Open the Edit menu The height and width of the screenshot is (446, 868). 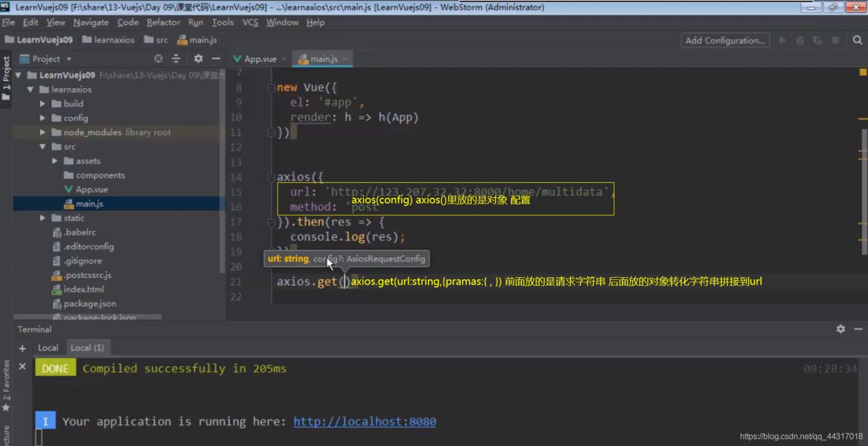tap(30, 22)
